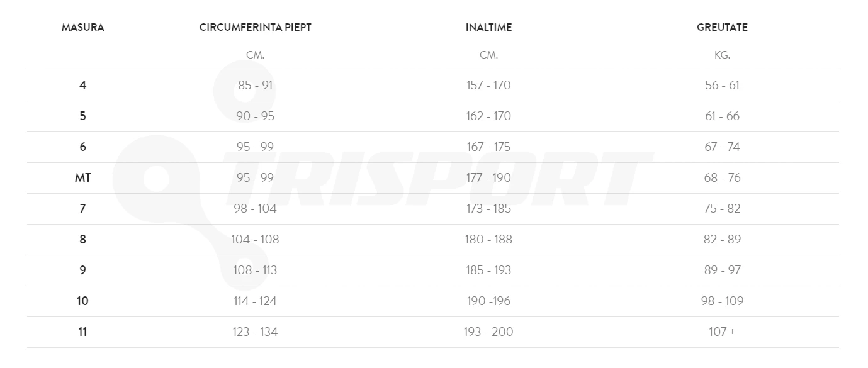Click the GREUTATE column header

click(x=722, y=28)
